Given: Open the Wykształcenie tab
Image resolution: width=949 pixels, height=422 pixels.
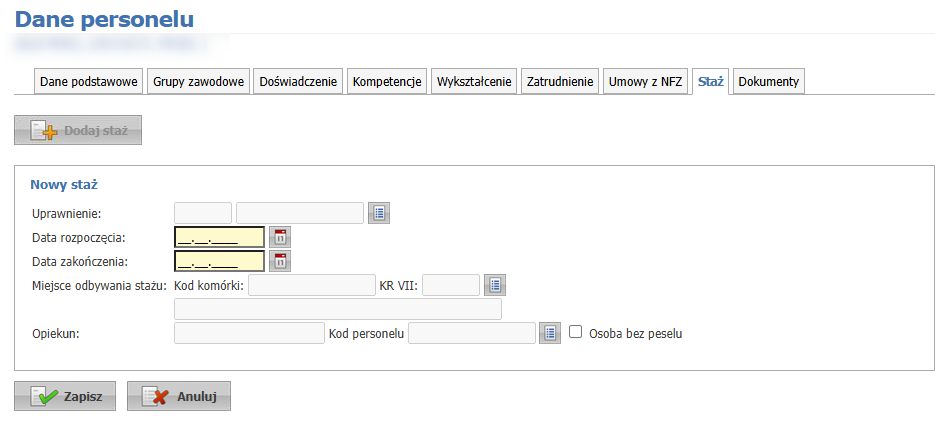Looking at the screenshot, I should 474,82.
